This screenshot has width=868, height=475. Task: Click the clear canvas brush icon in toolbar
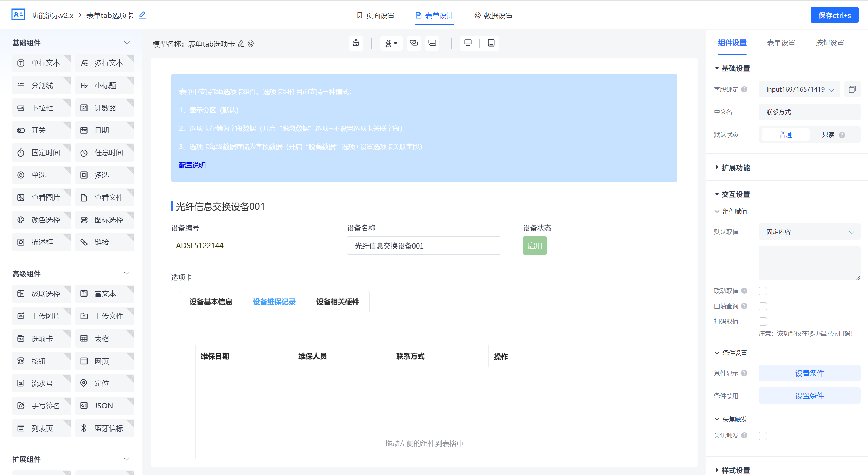point(356,43)
